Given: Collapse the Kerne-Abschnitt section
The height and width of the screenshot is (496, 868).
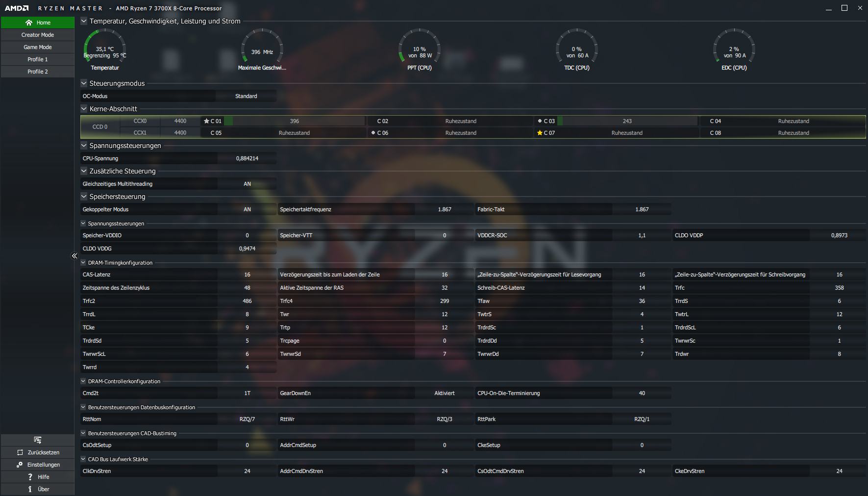Looking at the screenshot, I should pos(84,109).
